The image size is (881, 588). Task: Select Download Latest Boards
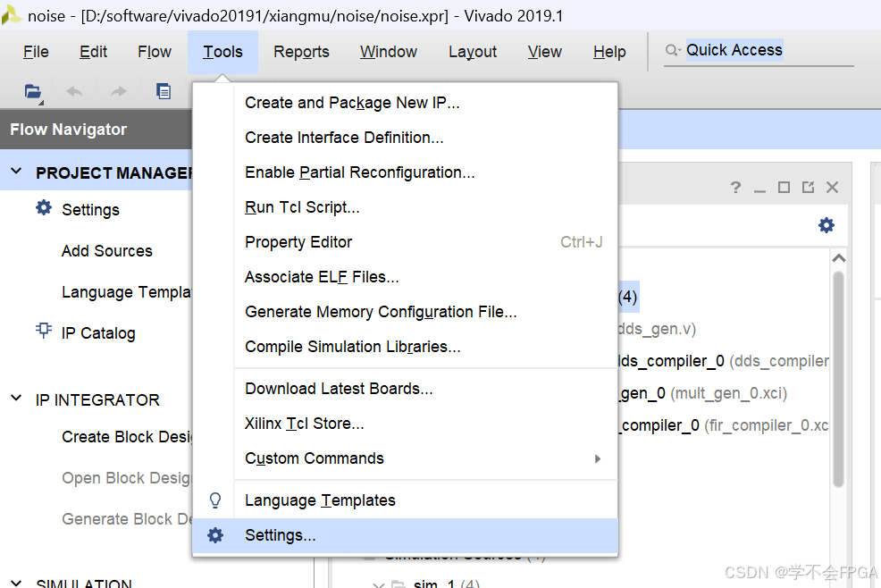tap(405, 389)
